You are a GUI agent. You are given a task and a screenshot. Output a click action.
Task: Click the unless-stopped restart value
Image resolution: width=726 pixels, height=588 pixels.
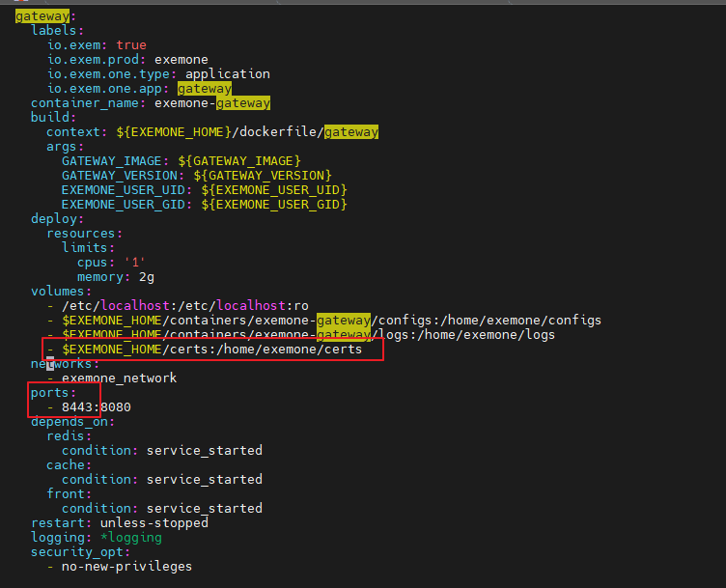pyautogui.click(x=154, y=523)
